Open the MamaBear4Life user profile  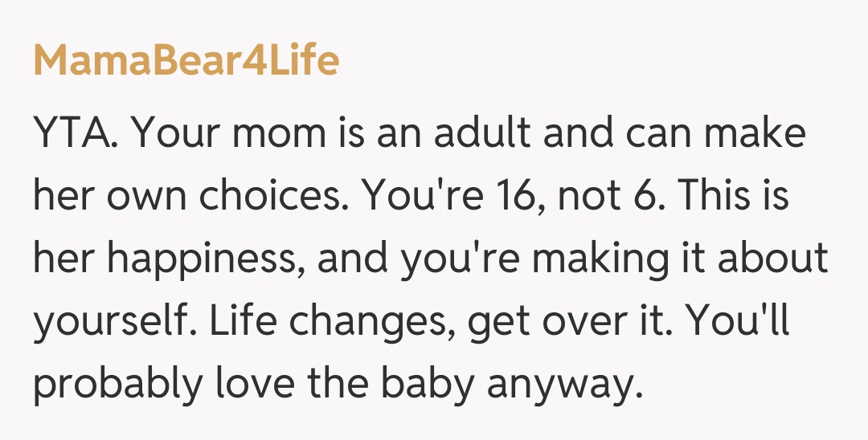pos(186,61)
